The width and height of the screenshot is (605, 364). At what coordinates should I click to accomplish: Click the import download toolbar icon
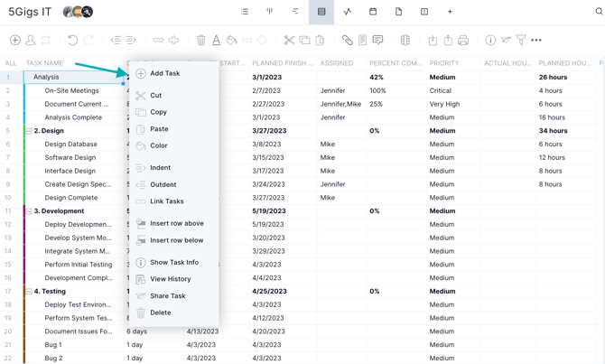coord(433,40)
